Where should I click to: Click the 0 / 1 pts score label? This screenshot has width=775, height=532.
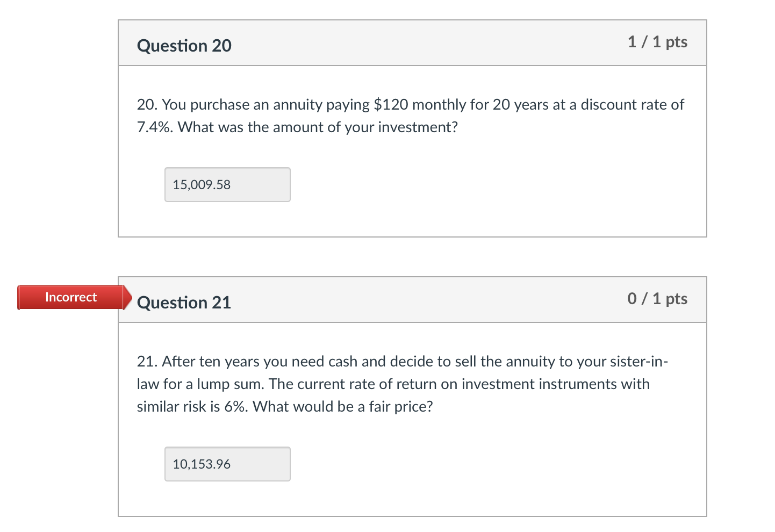click(x=657, y=299)
